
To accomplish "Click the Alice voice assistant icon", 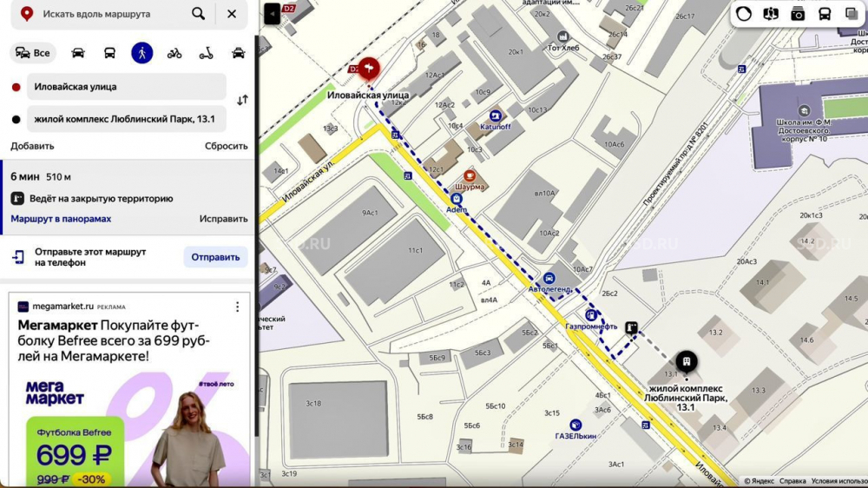I will click(x=744, y=14).
